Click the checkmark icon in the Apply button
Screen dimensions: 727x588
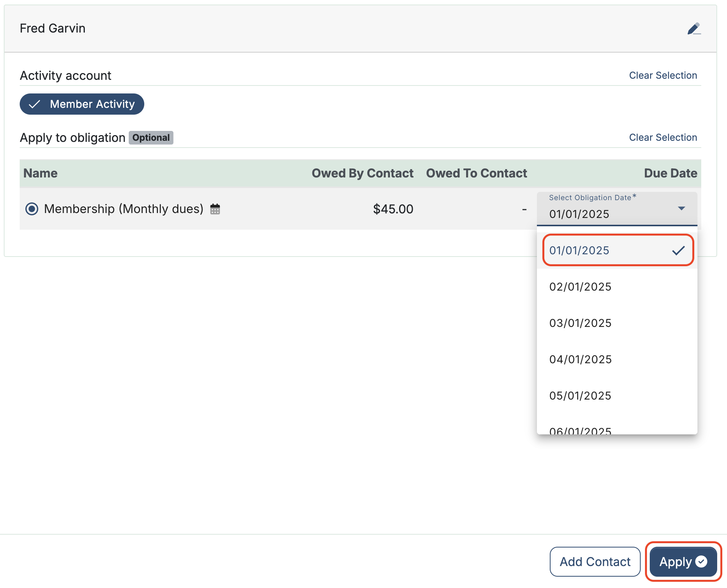point(701,562)
